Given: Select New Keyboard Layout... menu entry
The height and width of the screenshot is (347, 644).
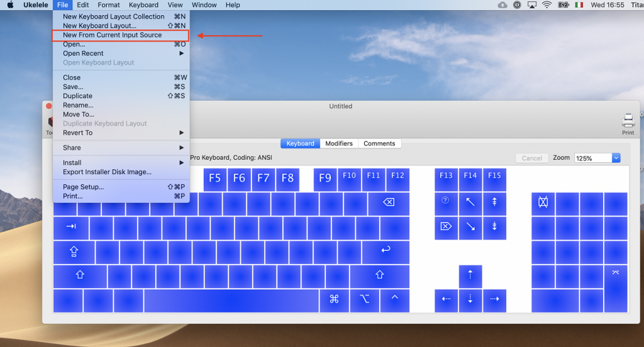Looking at the screenshot, I should (x=121, y=26).
